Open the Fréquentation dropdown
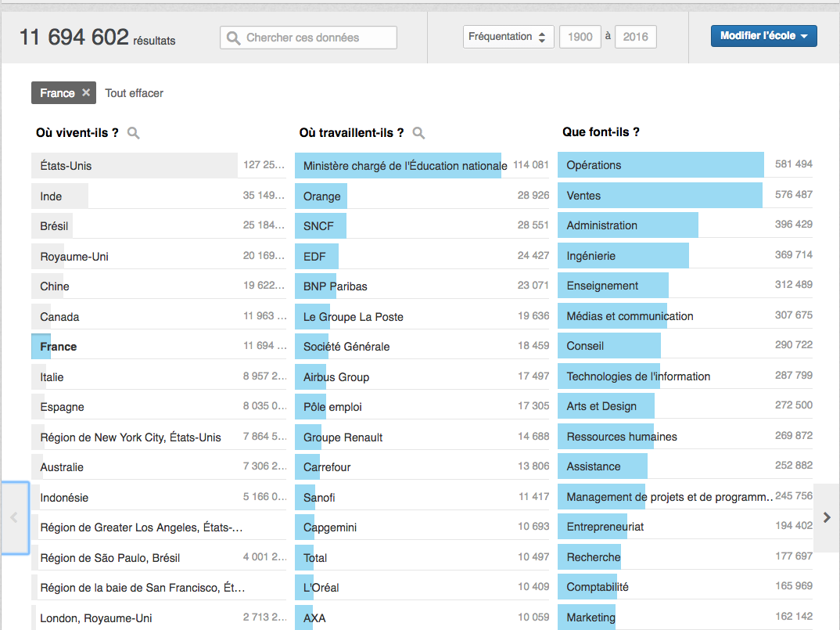Screen dimensions: 840x630 pyautogui.click(x=508, y=37)
